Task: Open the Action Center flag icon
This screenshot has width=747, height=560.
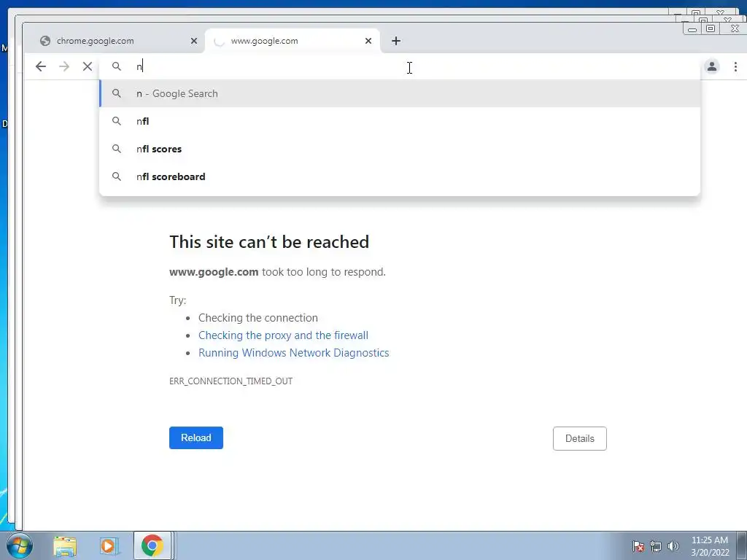Action: (x=638, y=546)
